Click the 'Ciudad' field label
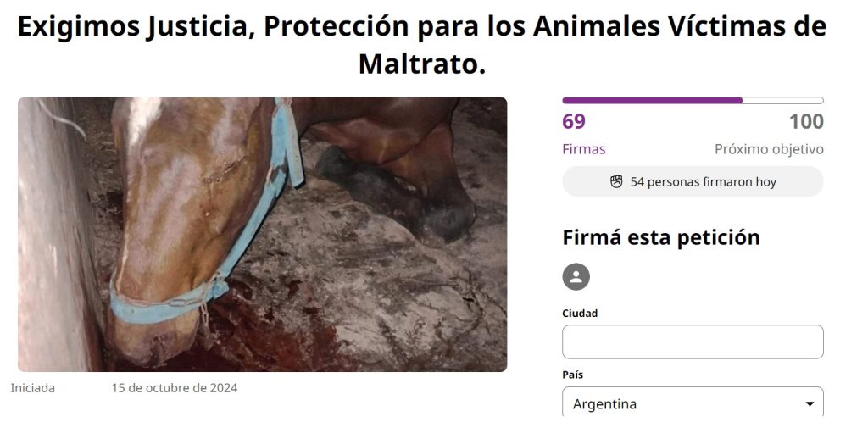Screen dimensions: 868x422 coord(580,313)
